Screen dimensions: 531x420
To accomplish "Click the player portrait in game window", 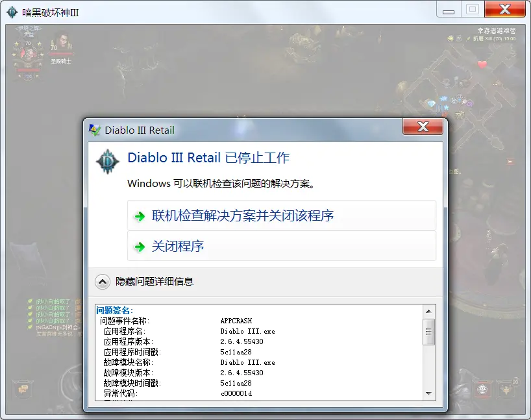I will click(x=28, y=54).
